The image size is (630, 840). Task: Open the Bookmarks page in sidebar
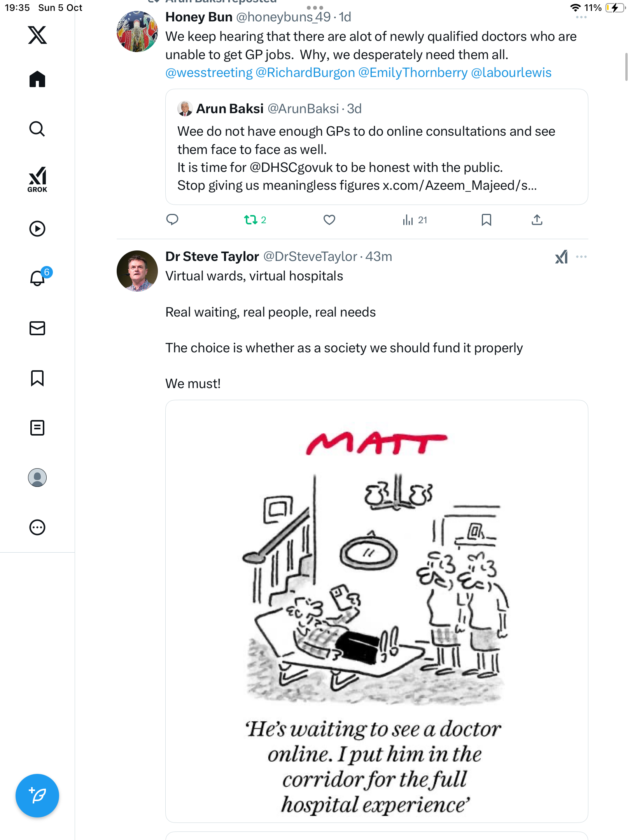(37, 378)
